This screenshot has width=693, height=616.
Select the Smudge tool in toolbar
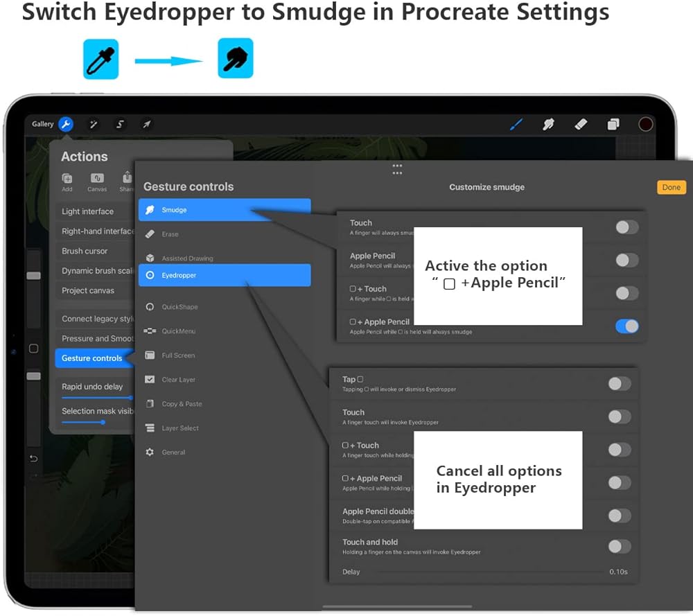pos(548,124)
